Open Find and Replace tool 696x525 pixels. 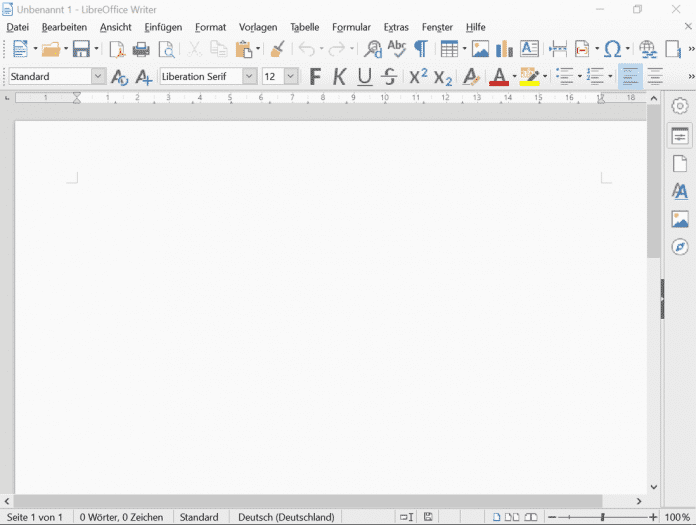(373, 49)
